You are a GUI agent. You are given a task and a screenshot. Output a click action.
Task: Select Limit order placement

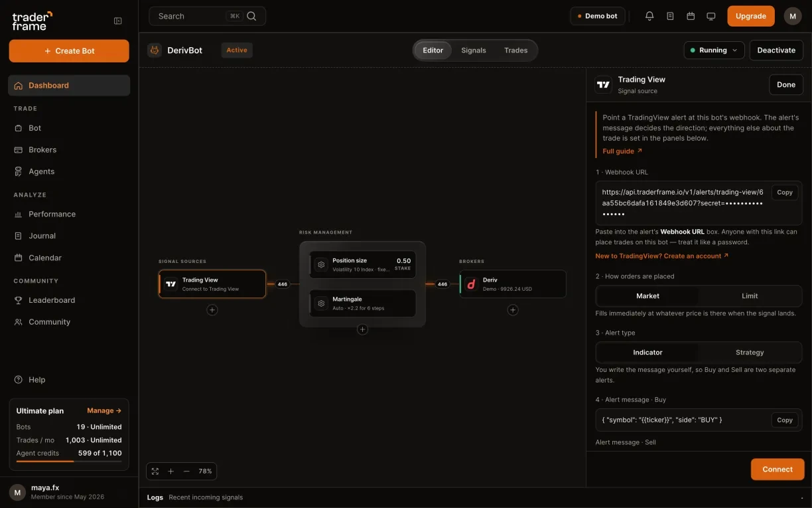click(x=750, y=296)
